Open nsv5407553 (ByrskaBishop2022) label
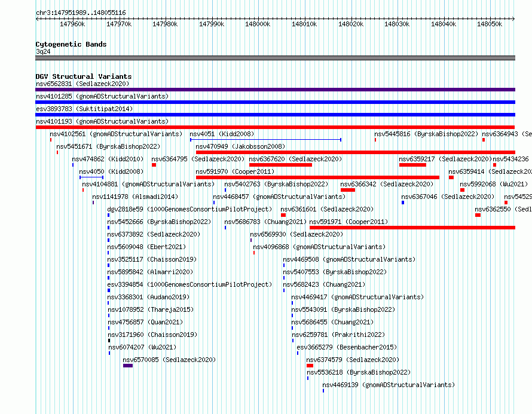Image resolution: width=532 pixels, height=414 pixels. [335, 272]
